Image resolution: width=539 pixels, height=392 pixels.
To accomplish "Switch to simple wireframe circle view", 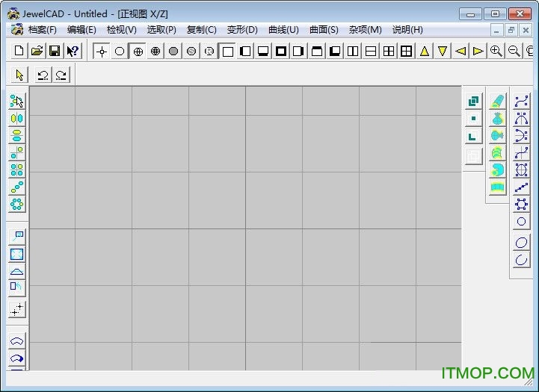I will click(120, 51).
